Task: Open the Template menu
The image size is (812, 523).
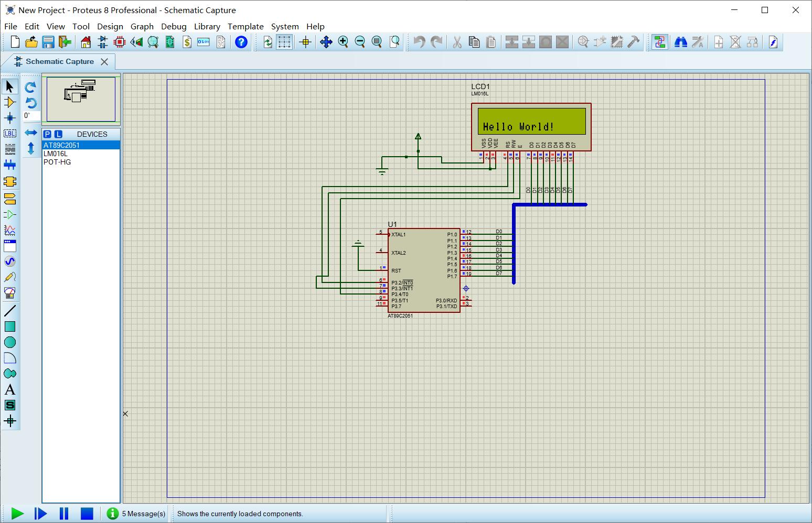Action: 245,26
